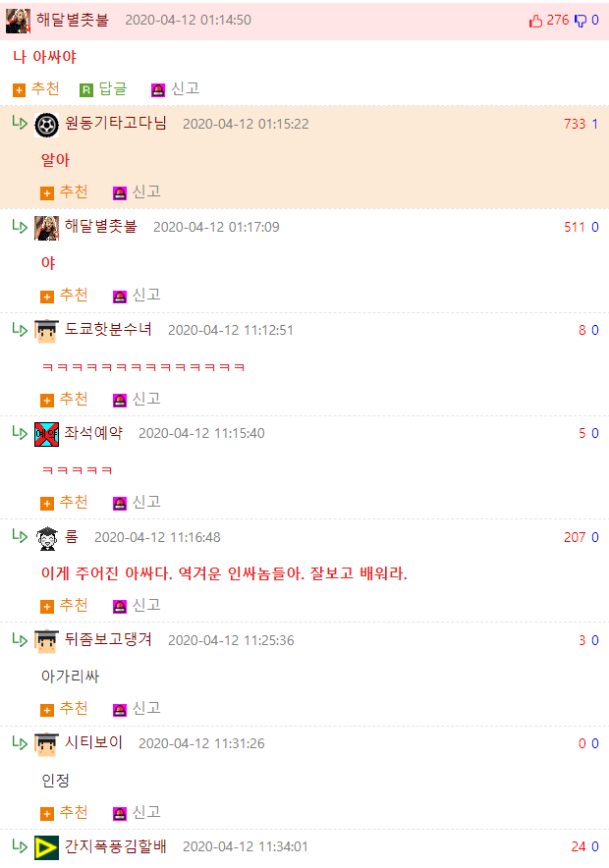Open 원동기타고다님 soccer ball avatar
609x868 pixels.
tap(46, 125)
